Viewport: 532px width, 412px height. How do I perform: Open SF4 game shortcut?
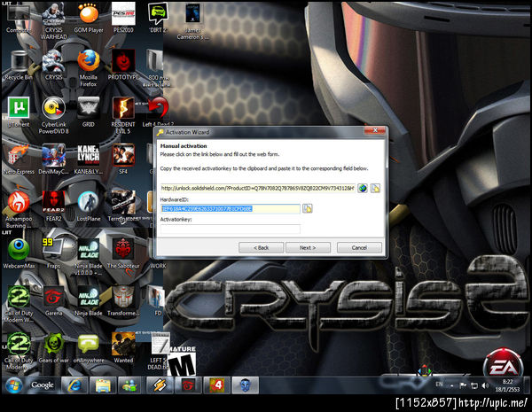point(123,159)
